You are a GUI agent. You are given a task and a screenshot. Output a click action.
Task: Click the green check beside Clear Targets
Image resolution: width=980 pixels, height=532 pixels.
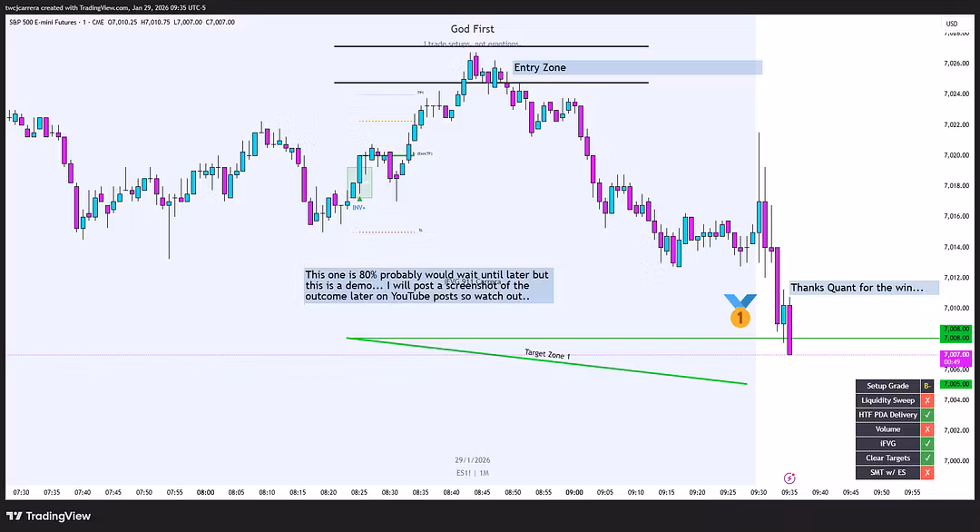[927, 458]
